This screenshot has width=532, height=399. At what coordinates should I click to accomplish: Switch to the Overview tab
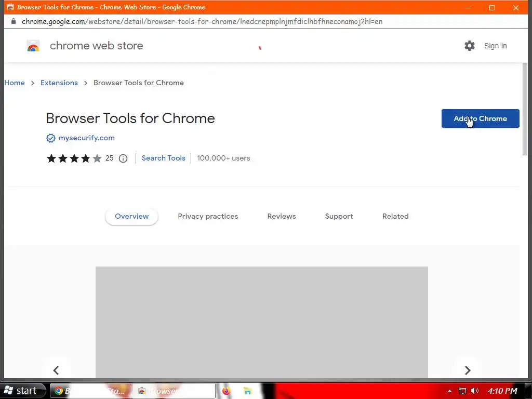coord(131,217)
